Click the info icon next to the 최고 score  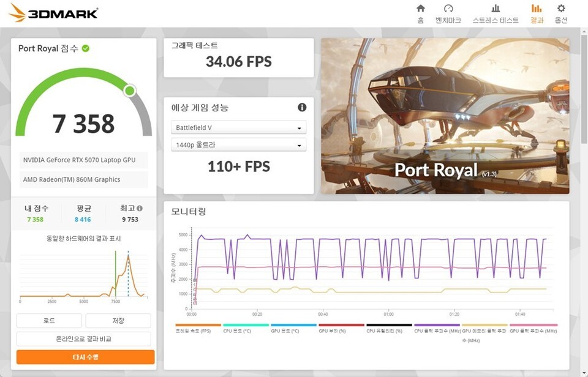pos(139,207)
